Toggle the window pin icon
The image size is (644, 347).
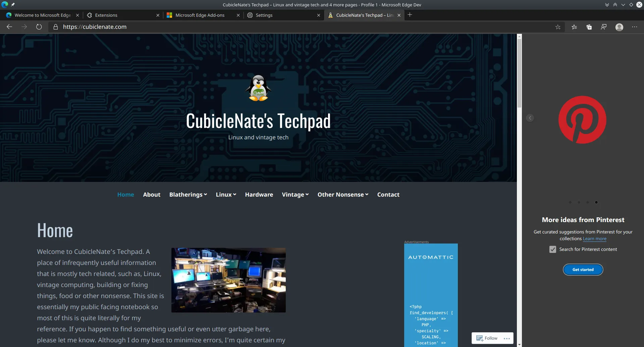coord(13,5)
